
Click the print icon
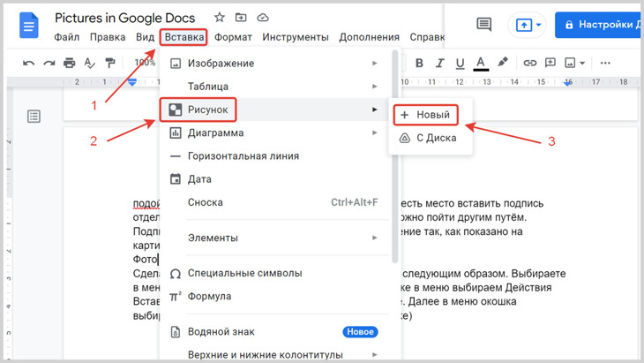coord(70,63)
